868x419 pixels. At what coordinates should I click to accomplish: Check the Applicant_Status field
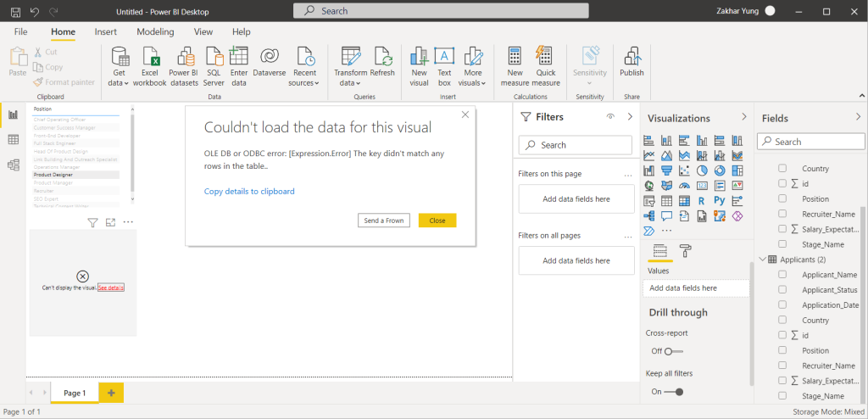pyautogui.click(x=782, y=289)
